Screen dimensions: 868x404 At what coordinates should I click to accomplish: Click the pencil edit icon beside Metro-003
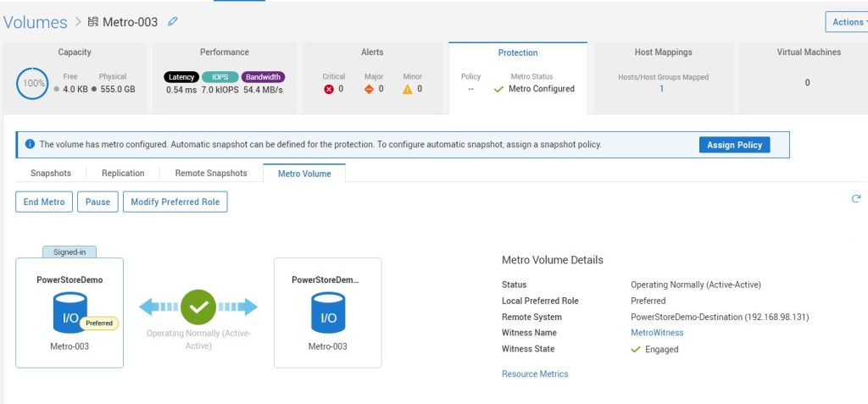pos(173,21)
